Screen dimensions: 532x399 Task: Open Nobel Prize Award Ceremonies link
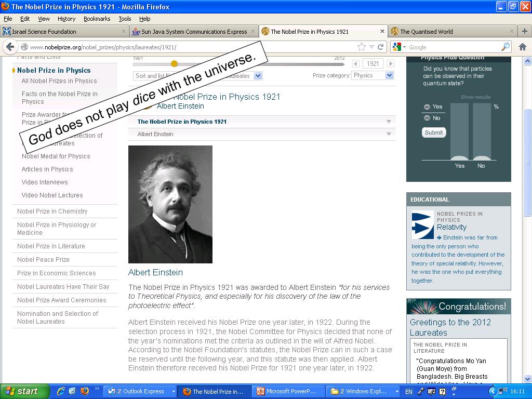61,300
